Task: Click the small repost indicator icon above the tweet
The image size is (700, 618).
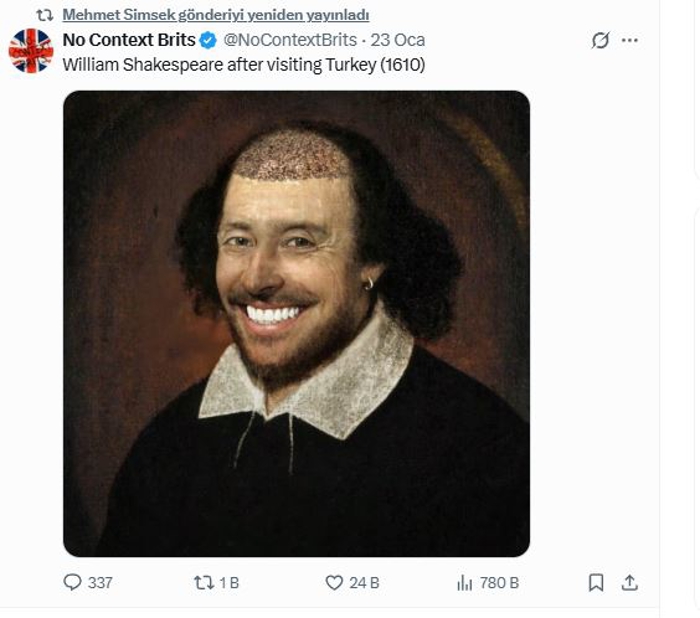Action: coord(44,15)
